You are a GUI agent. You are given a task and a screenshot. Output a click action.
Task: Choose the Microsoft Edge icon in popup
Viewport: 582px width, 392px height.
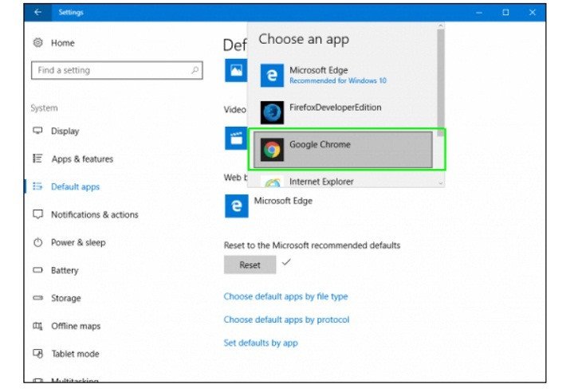[272, 75]
